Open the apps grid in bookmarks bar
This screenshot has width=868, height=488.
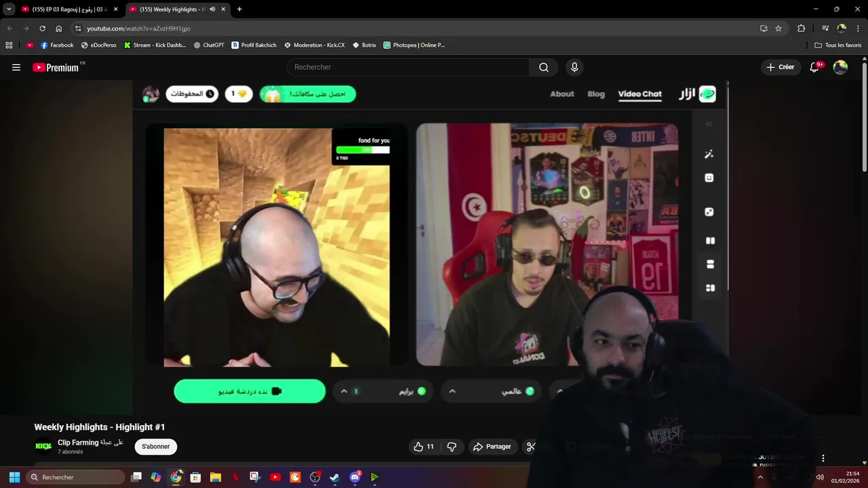click(9, 45)
